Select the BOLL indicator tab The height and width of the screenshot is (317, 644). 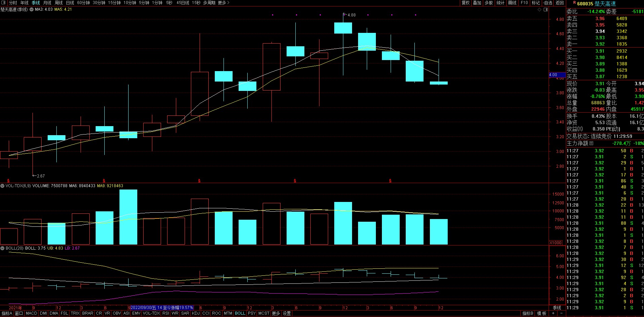pyautogui.click(x=240, y=313)
